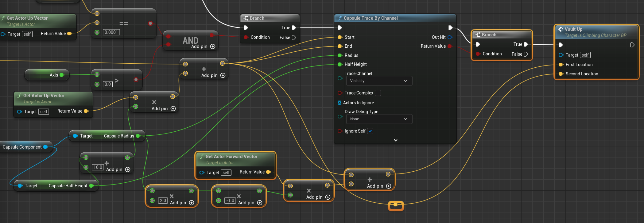Viewport: 644px width, 223px height.
Task: Click the Axis node green output pin
Action: (62, 75)
